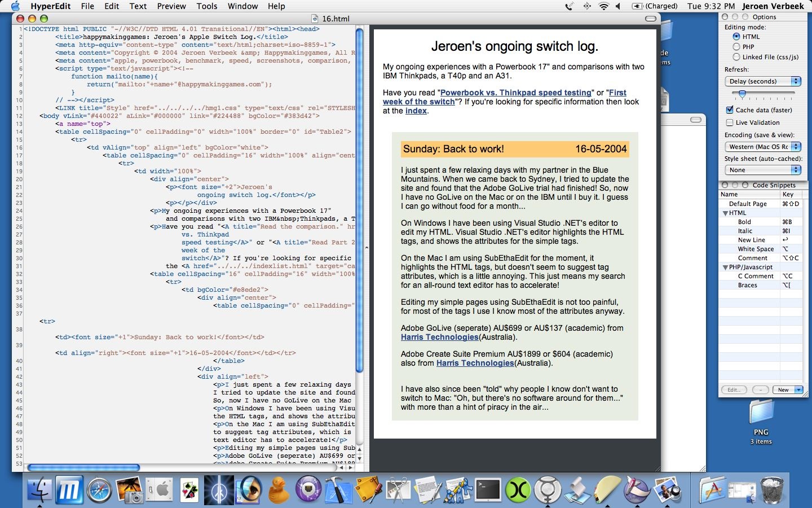Screen dimensions: 812x508
Task: Open the New snippet popup arrow
Action: click(798, 390)
